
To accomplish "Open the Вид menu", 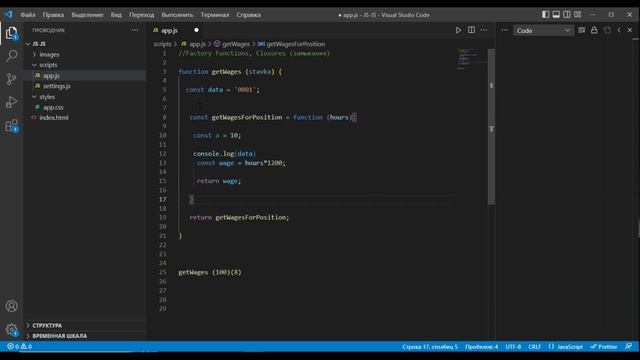I will click(116, 15).
